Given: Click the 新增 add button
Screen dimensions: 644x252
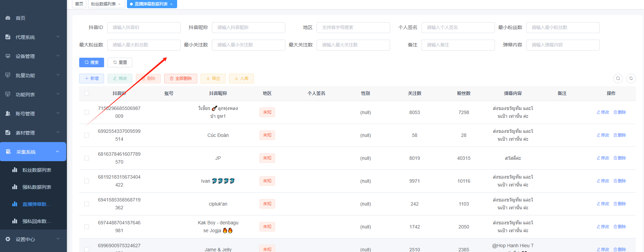Looking at the screenshot, I should click(91, 79).
